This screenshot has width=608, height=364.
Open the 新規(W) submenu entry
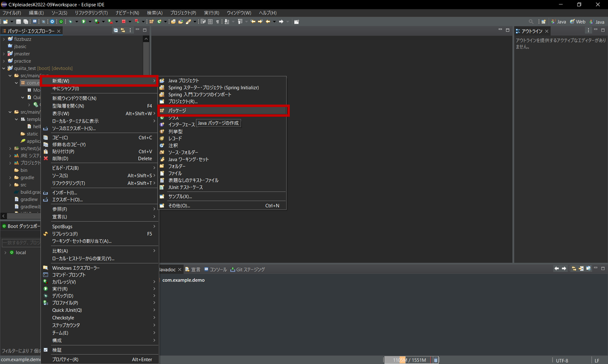click(x=100, y=81)
